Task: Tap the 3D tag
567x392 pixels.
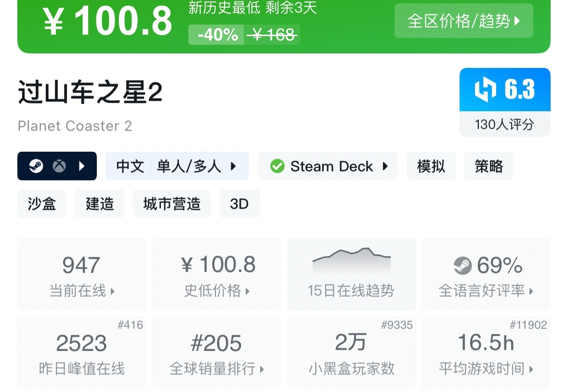Action: click(x=239, y=204)
